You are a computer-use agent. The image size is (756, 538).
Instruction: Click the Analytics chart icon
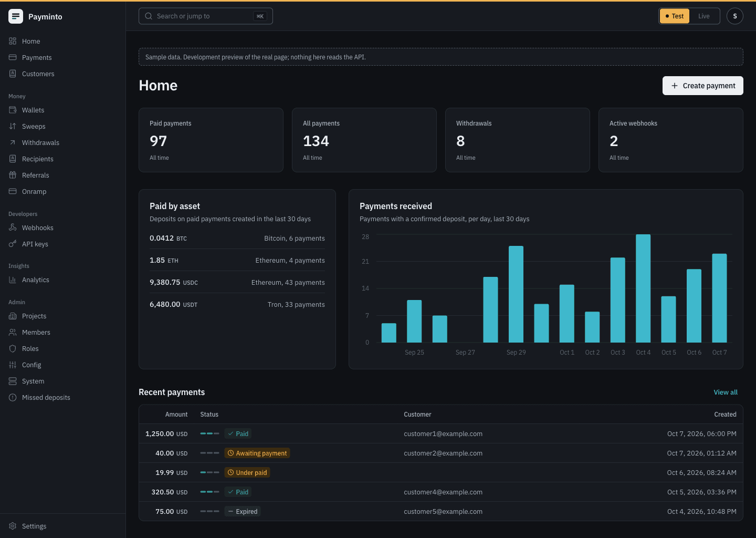(x=13, y=280)
